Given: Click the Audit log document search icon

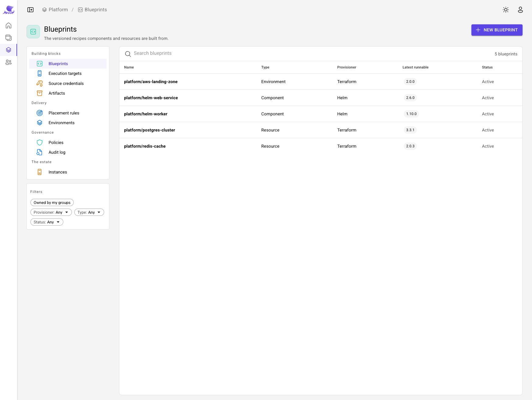Looking at the screenshot, I should (x=40, y=152).
